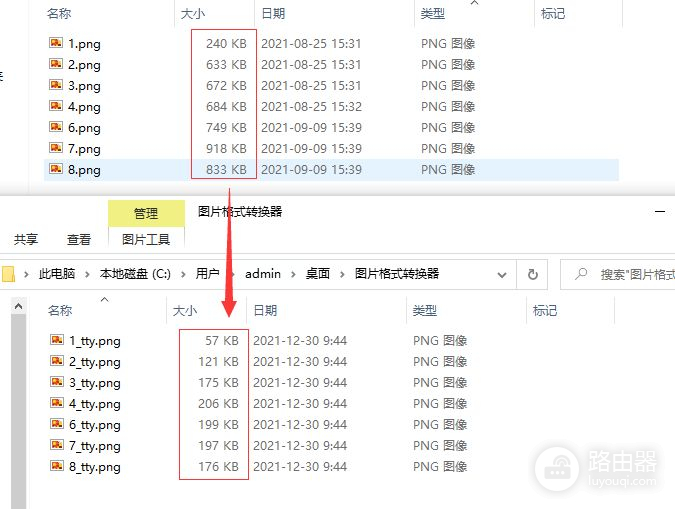Select file name 1.png

[x=84, y=44]
